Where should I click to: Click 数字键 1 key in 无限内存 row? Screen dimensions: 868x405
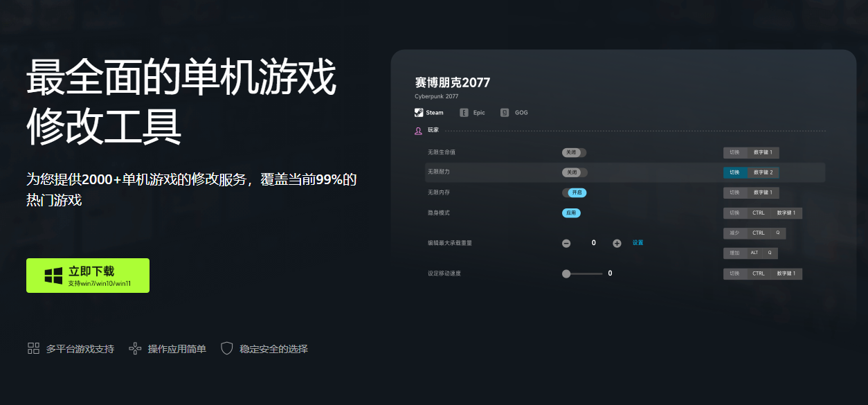(x=763, y=192)
